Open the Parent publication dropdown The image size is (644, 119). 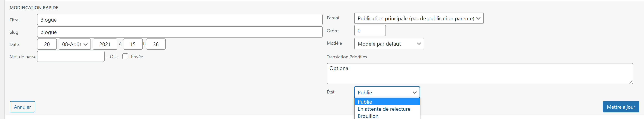tap(419, 18)
